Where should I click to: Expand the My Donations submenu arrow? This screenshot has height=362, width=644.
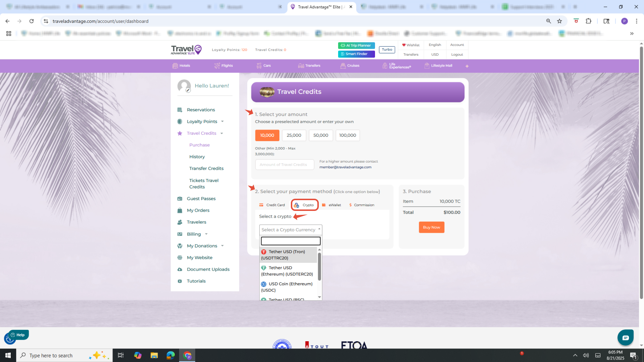(x=222, y=246)
